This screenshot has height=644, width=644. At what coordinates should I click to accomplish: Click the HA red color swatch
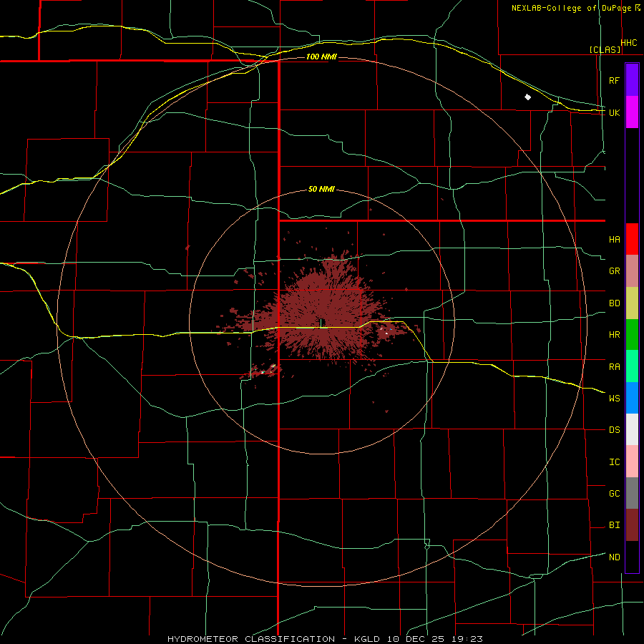pyautogui.click(x=632, y=239)
